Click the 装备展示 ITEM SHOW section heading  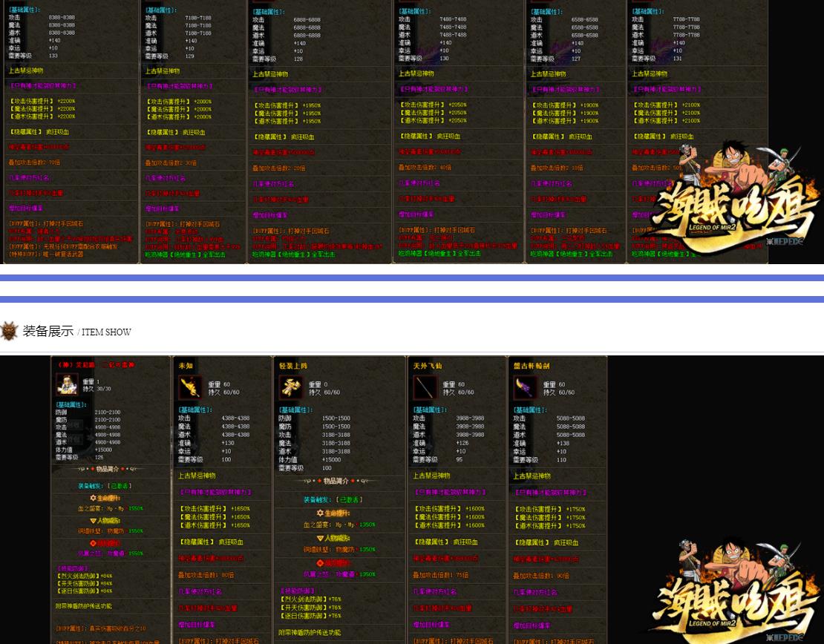point(76,332)
